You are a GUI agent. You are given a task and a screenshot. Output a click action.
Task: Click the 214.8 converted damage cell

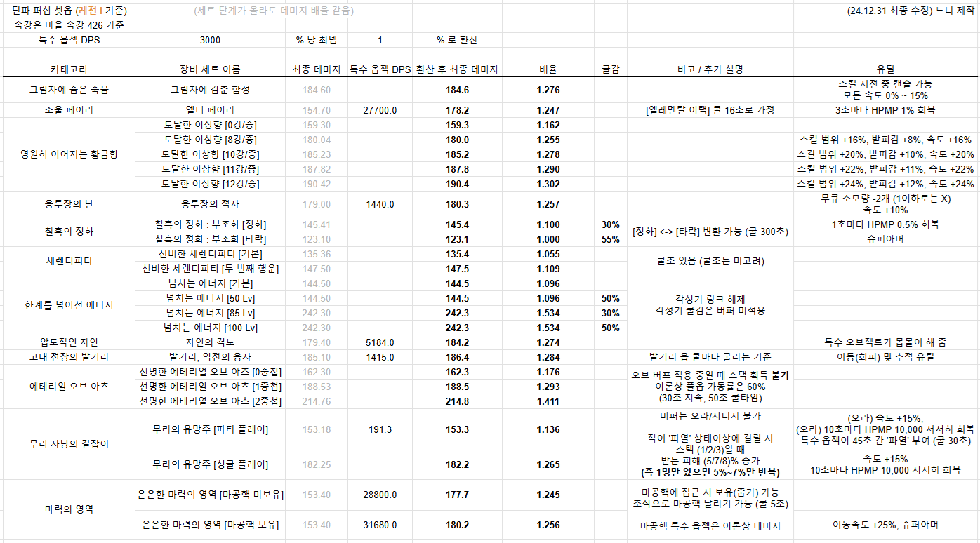[x=457, y=401]
